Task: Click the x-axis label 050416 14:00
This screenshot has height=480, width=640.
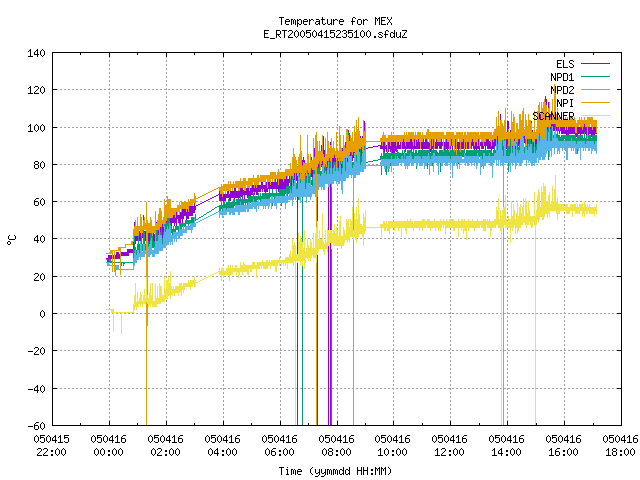Action: point(506,446)
